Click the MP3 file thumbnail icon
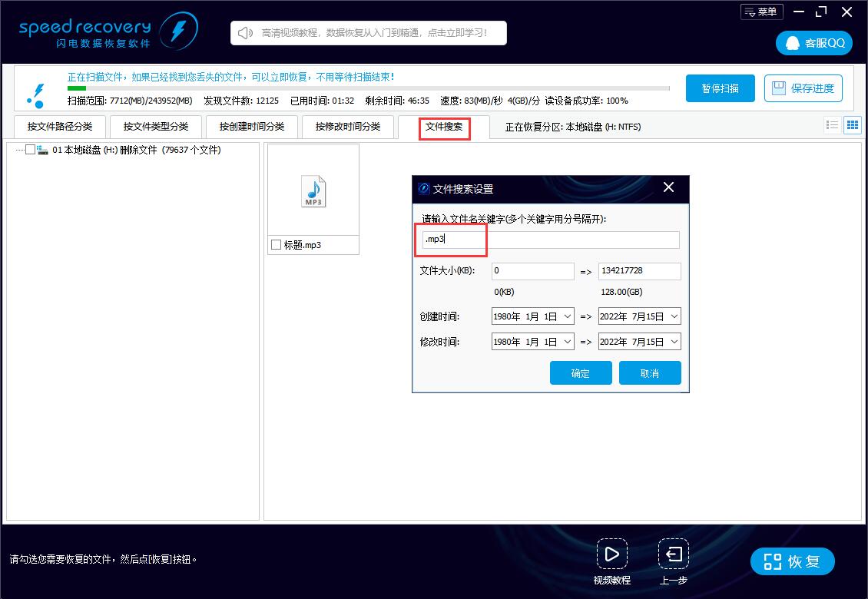Viewport: 868px width, 599px height. [313, 191]
